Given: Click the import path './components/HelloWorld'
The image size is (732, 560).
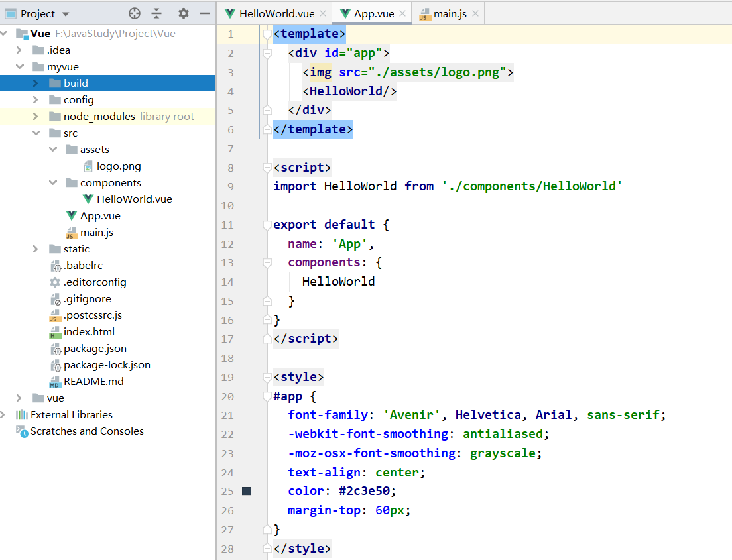Looking at the screenshot, I should [532, 186].
